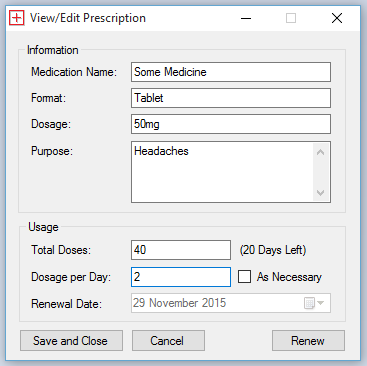Expand the Renewal Date dropdown arrow
The height and width of the screenshot is (366, 367).
click(321, 303)
